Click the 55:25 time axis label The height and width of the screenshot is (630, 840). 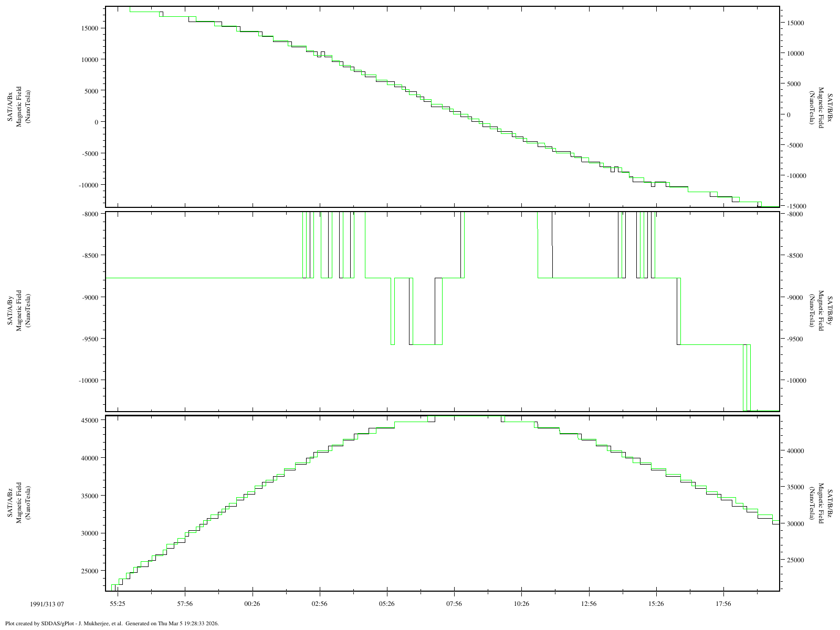pyautogui.click(x=118, y=604)
